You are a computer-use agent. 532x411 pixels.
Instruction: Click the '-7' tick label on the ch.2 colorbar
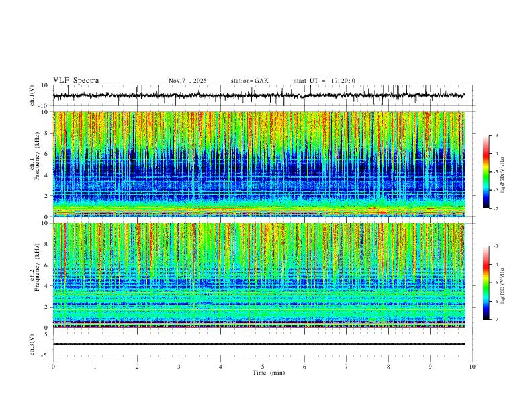[x=495, y=320]
